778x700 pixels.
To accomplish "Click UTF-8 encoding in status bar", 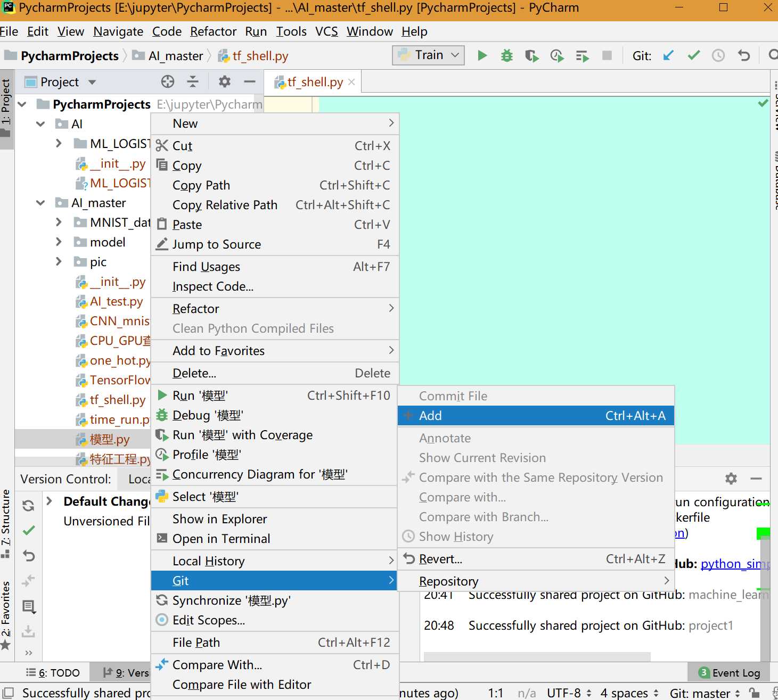I will [x=569, y=693].
